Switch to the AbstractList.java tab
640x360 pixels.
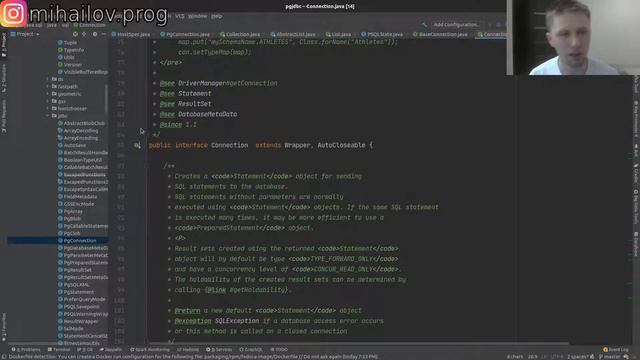click(x=293, y=34)
